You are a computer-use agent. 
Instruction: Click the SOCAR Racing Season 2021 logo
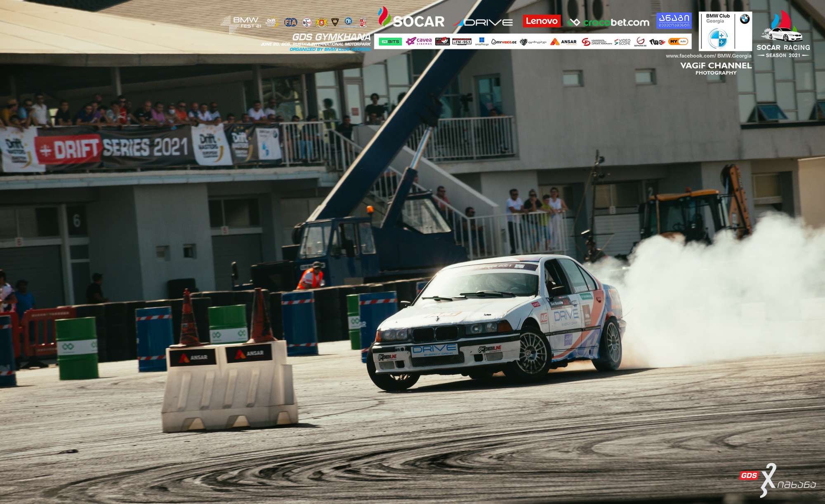[x=783, y=35]
